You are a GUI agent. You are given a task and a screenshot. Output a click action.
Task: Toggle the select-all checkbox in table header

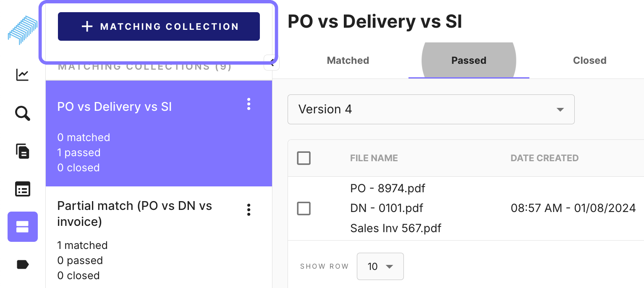click(x=304, y=158)
